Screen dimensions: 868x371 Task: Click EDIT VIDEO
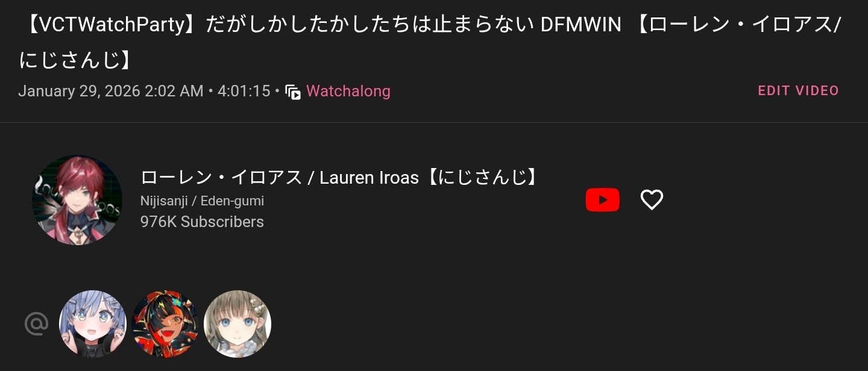tap(798, 91)
